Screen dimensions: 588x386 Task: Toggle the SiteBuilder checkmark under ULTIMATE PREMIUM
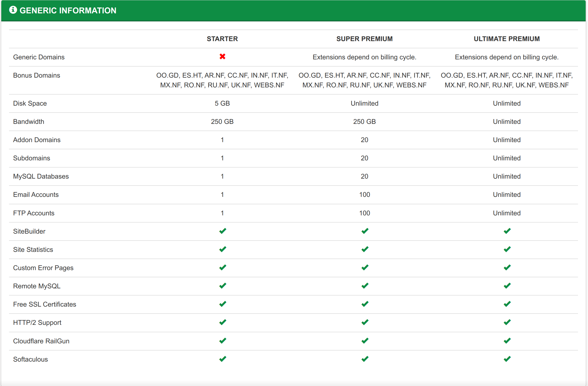[507, 231]
